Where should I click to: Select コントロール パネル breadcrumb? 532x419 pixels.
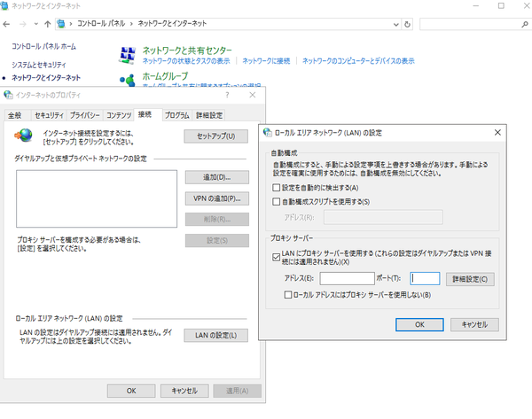(x=101, y=24)
